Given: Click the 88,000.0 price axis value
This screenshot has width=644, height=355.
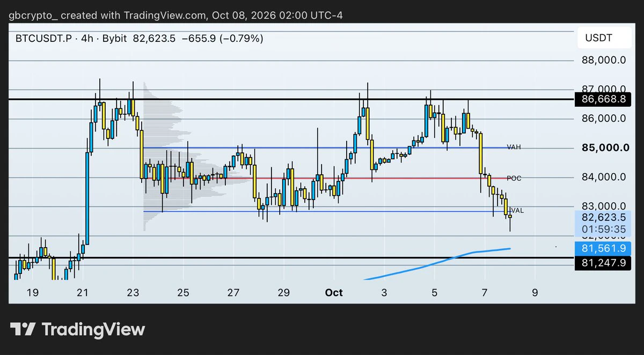Looking at the screenshot, I should point(604,61).
